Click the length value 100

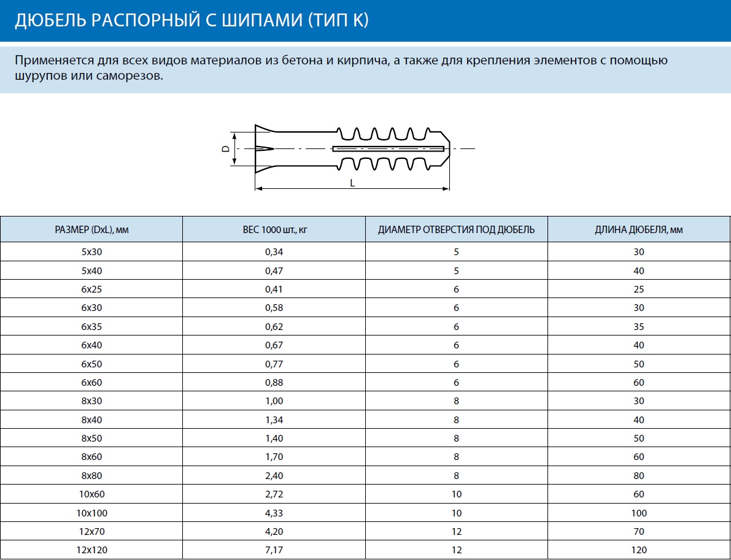pyautogui.click(x=639, y=513)
